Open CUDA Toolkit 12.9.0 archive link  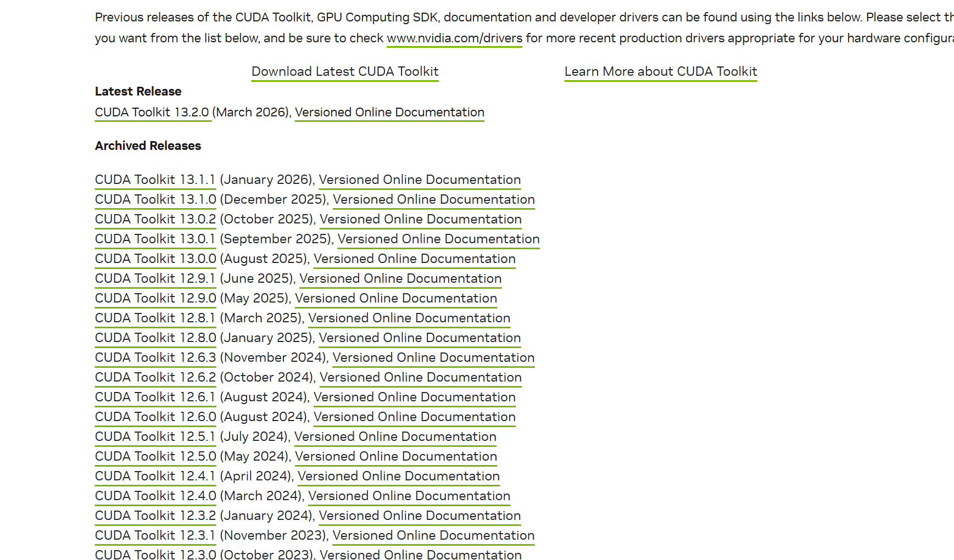pos(155,299)
